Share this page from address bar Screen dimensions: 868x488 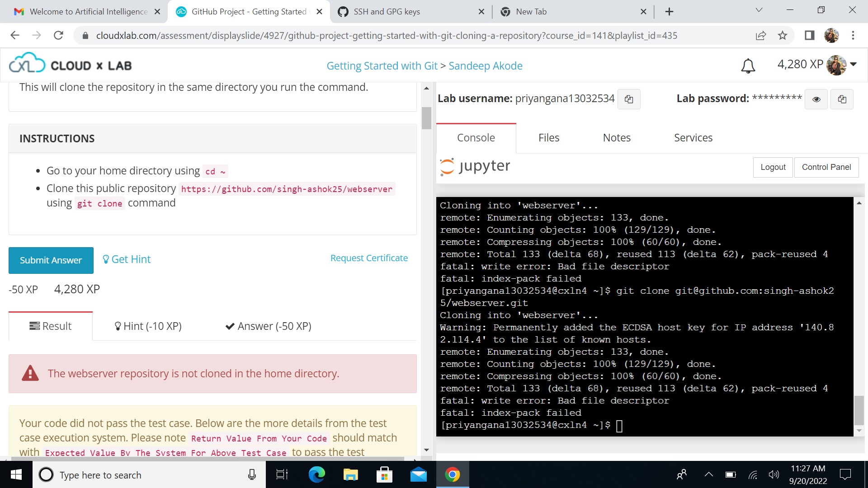(x=761, y=35)
